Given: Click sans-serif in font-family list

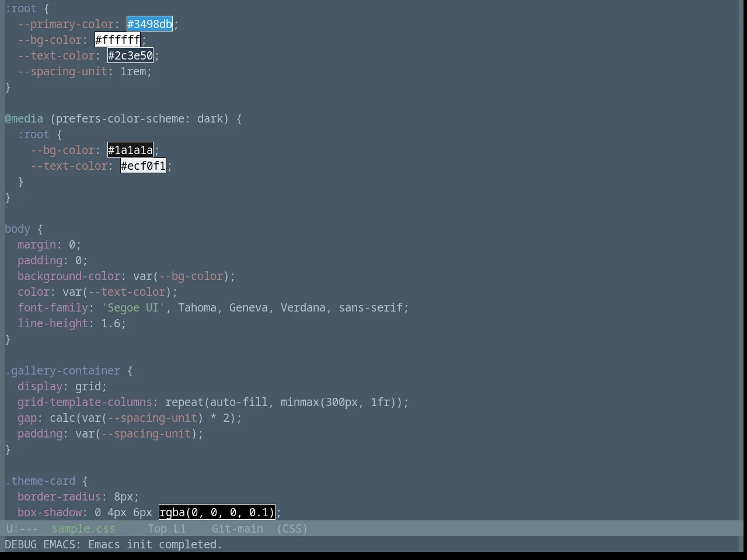Looking at the screenshot, I should click(x=371, y=307).
